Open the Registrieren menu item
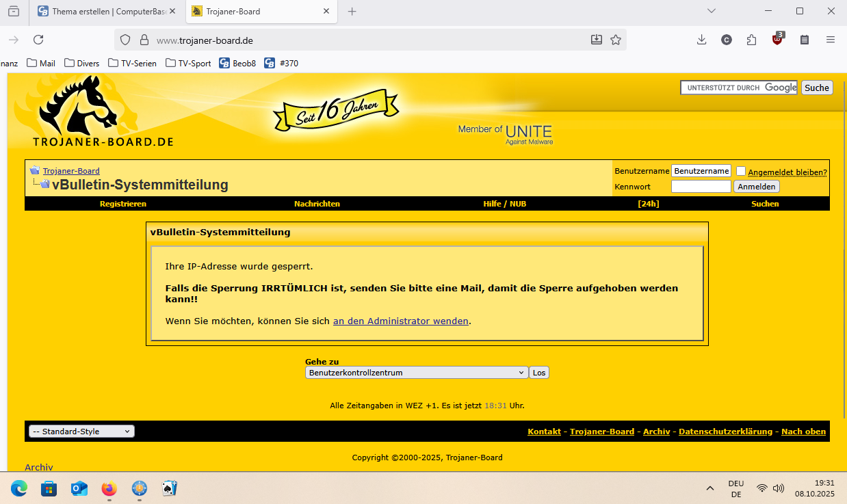 coord(123,204)
